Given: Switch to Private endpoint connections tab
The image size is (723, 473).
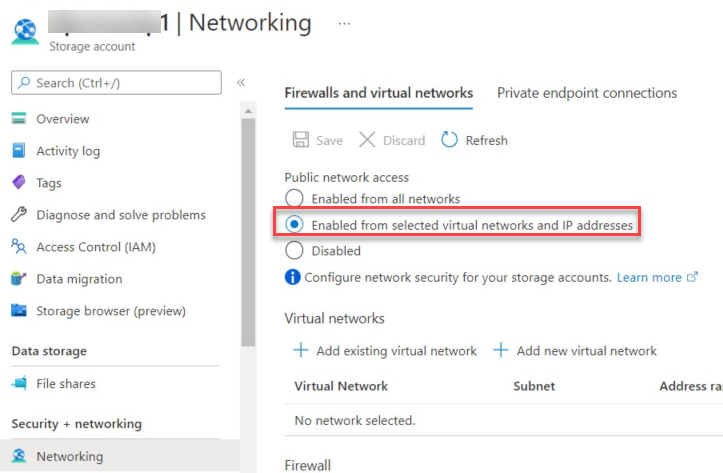Looking at the screenshot, I should [x=587, y=93].
